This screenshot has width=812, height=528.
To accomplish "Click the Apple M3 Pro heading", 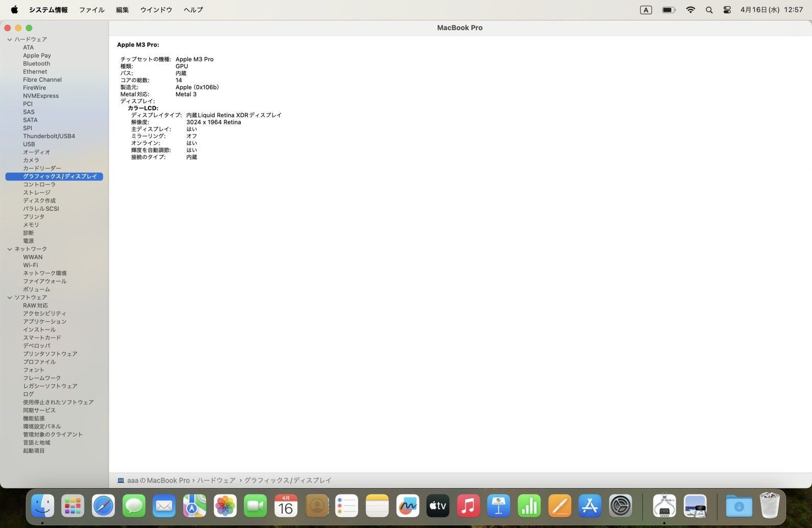I will (138, 45).
